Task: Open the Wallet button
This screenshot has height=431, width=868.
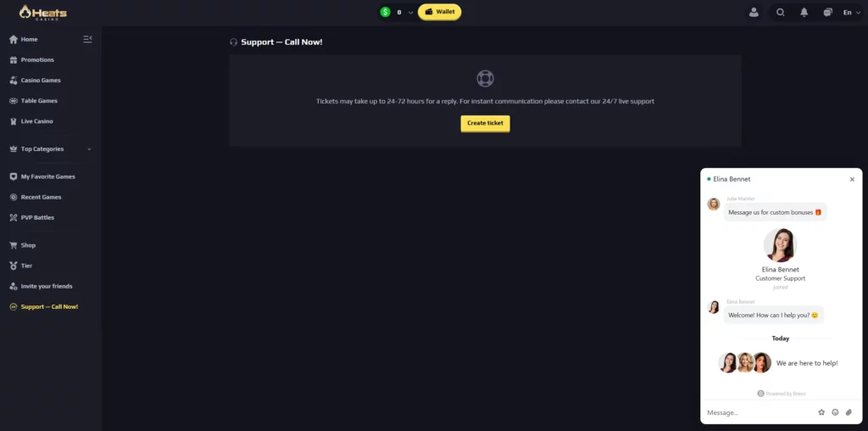Action: (x=440, y=12)
